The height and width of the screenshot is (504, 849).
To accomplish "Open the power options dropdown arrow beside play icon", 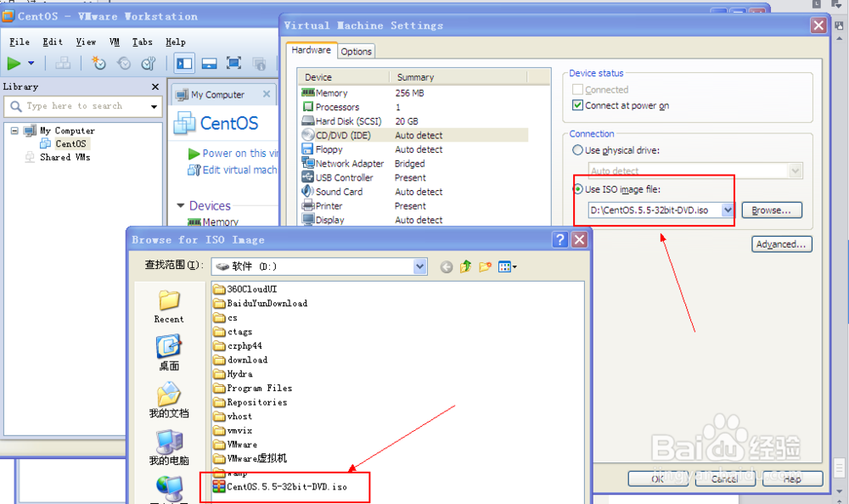I will point(31,64).
